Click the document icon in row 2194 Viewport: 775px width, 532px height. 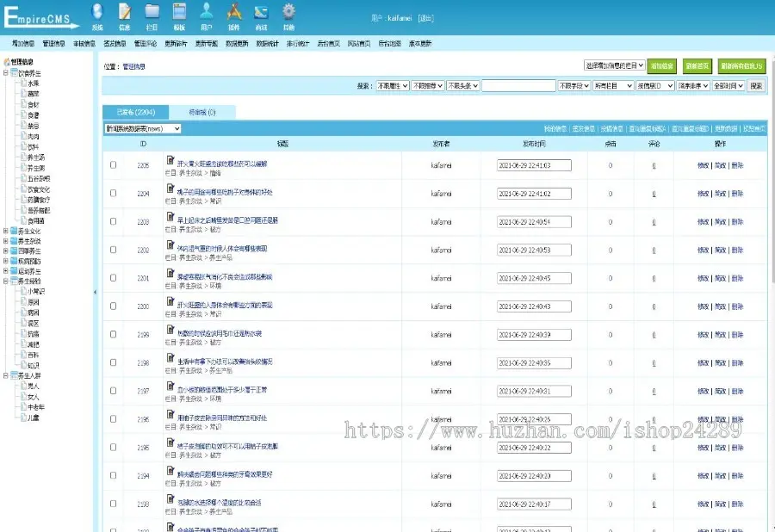pyautogui.click(x=170, y=470)
